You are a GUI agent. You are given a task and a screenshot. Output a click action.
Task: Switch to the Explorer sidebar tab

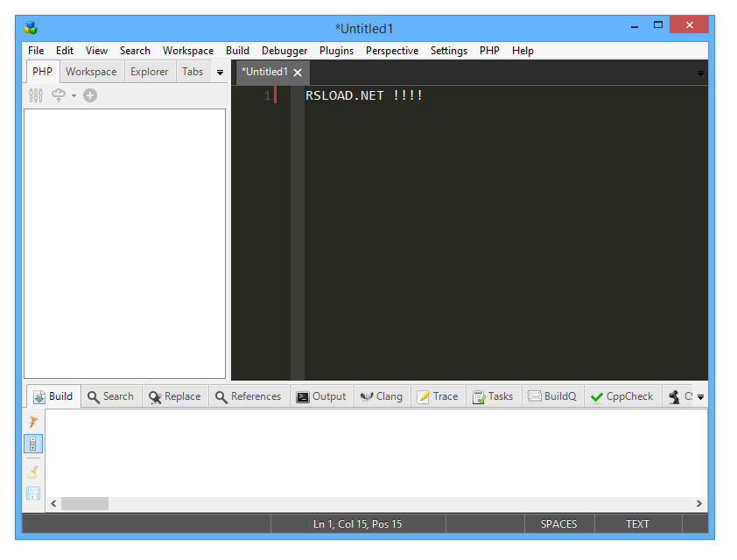150,72
